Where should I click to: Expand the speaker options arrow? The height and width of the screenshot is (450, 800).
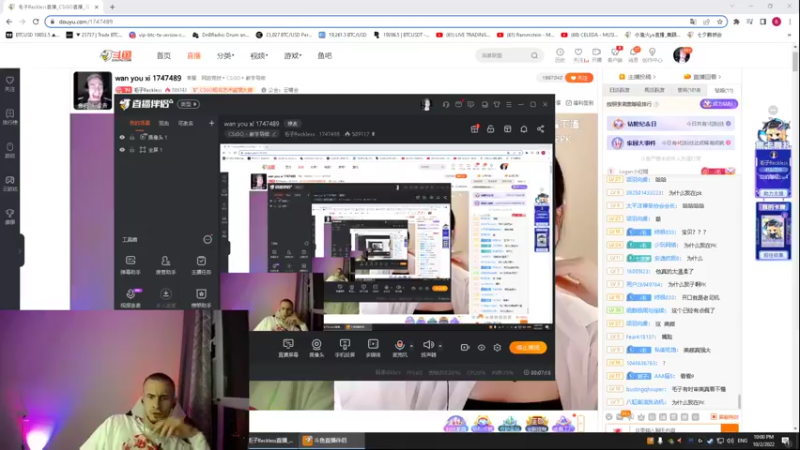pos(440,345)
